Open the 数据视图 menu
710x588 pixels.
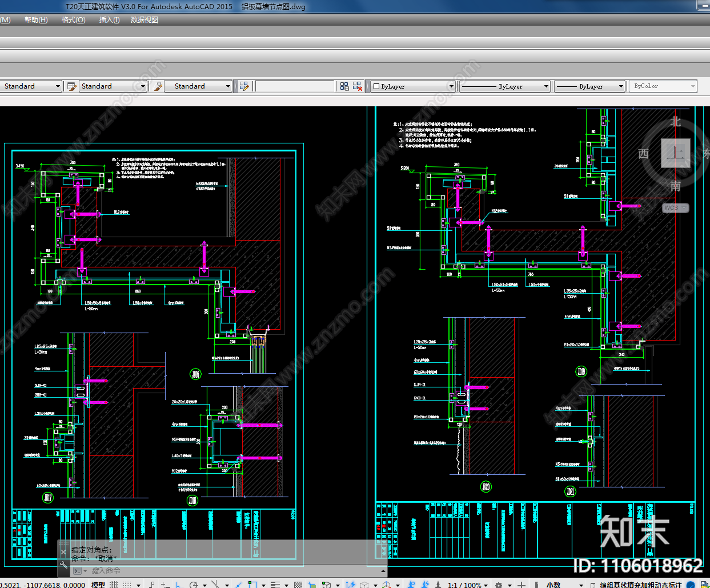[145, 20]
